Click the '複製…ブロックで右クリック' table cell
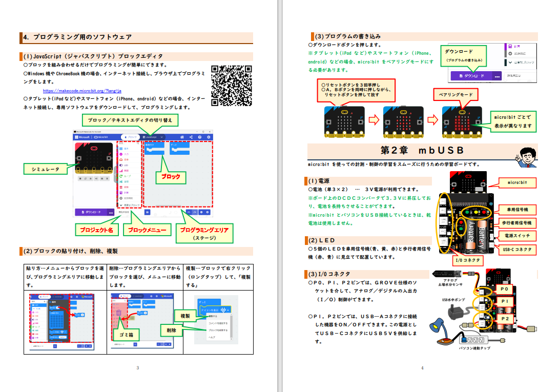The height and width of the screenshot is (392, 559). pyautogui.click(x=218, y=277)
